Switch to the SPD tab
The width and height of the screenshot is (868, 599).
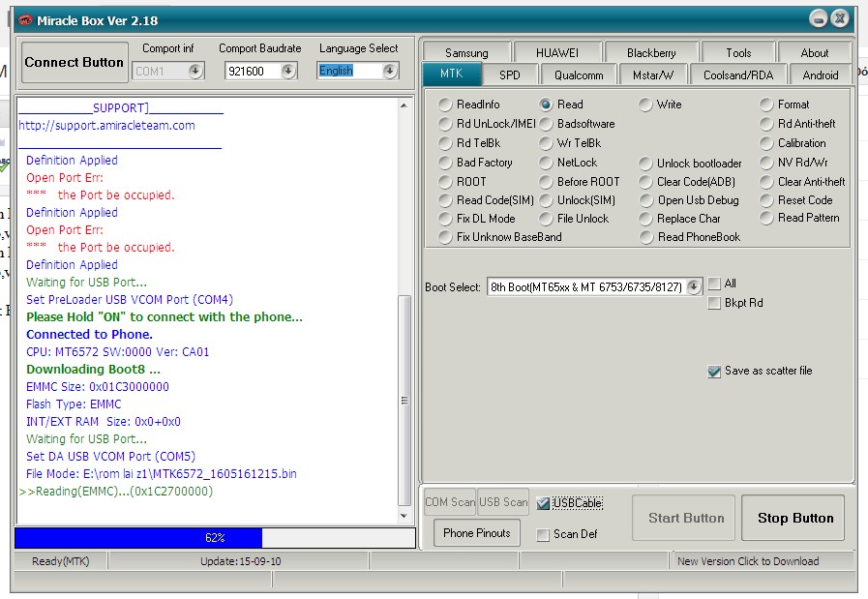tap(510, 75)
